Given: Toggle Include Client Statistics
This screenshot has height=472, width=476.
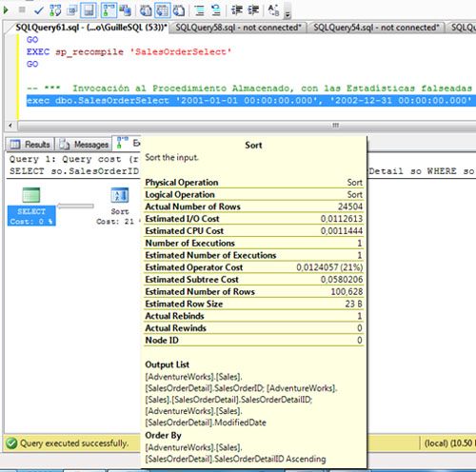Looking at the screenshot, I should [x=126, y=10].
